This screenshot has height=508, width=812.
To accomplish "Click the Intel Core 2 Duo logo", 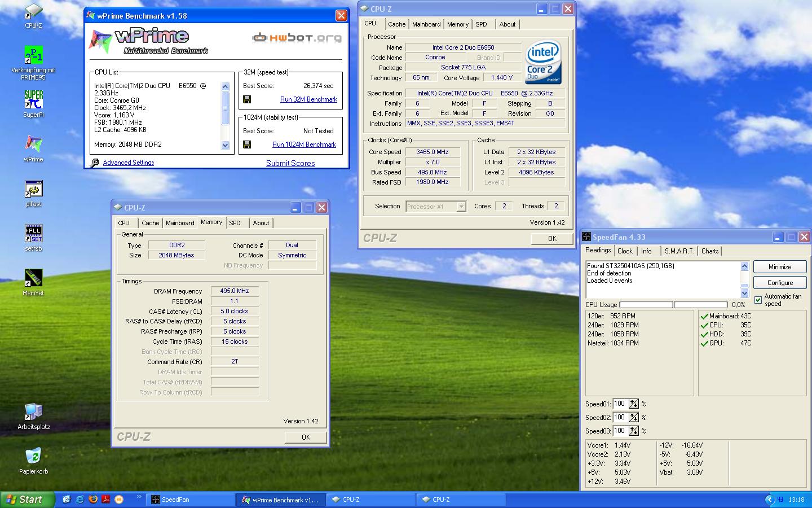I will click(x=543, y=63).
